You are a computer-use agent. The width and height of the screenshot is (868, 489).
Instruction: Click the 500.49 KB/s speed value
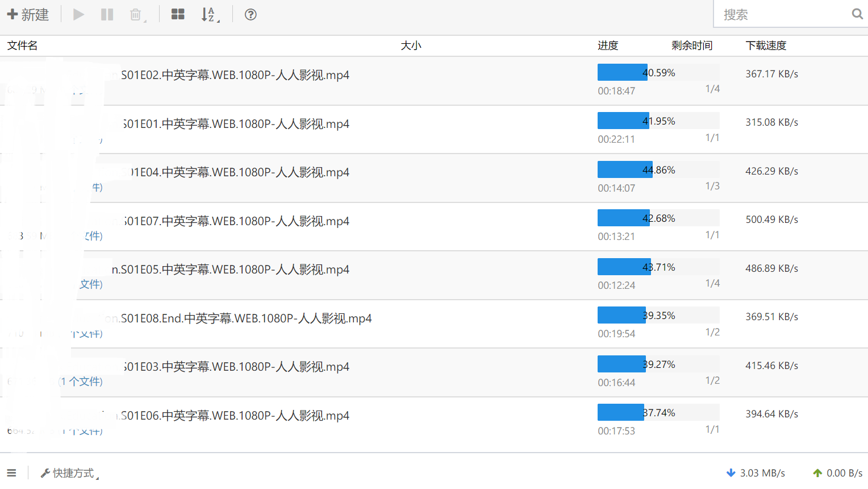(772, 219)
